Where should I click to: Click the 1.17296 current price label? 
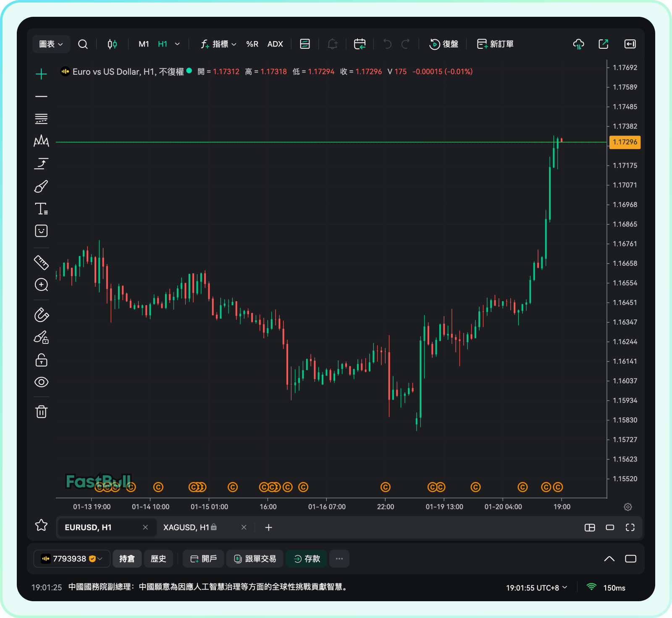click(625, 142)
